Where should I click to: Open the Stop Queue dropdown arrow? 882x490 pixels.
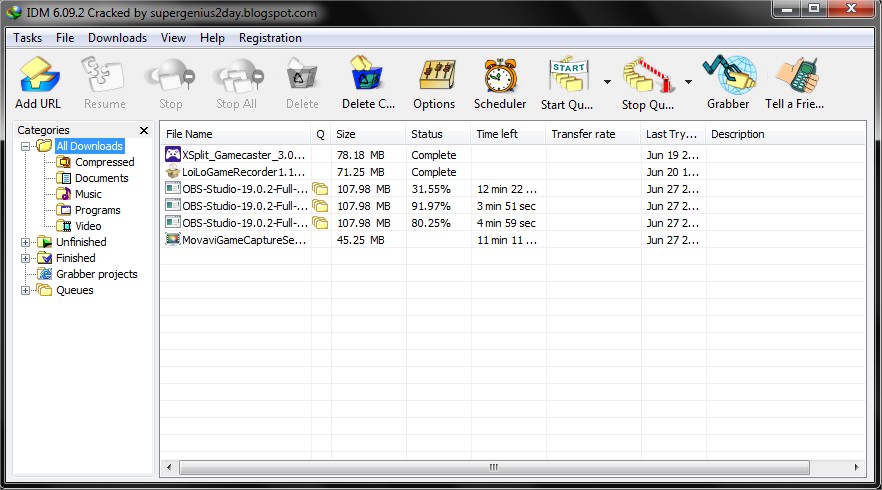[688, 82]
